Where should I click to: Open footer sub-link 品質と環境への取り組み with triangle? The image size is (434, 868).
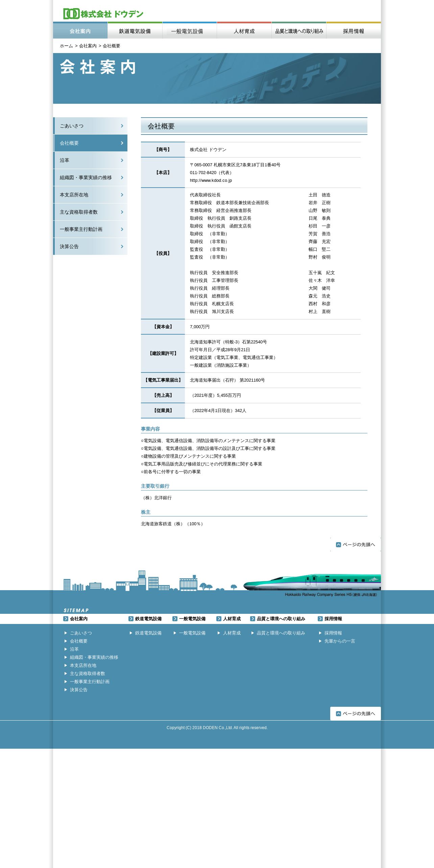click(x=281, y=633)
